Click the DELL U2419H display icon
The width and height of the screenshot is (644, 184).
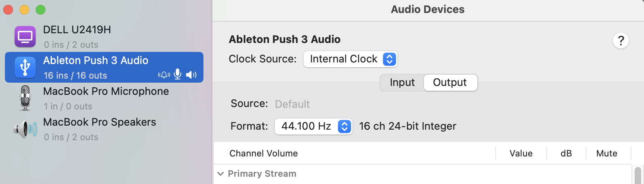point(25,36)
